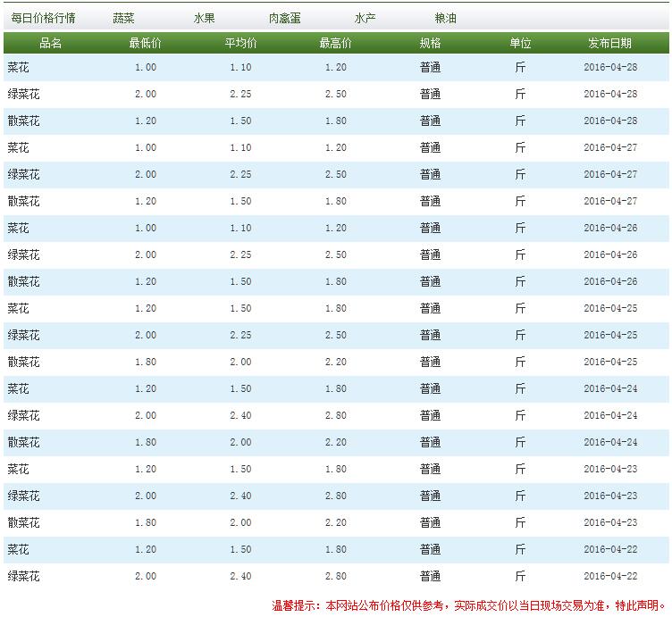This screenshot has height=617, width=672.
Task: Switch to the 蔬菜 tab
Action: [x=124, y=18]
